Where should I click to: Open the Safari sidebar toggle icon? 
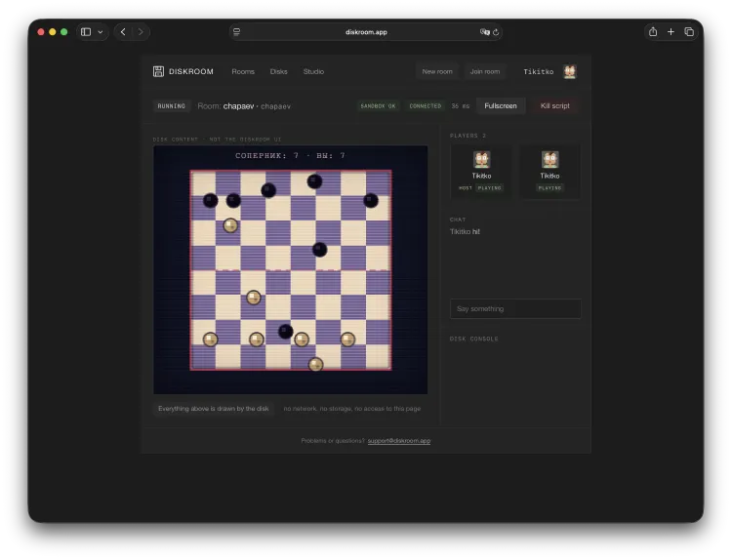tap(86, 32)
